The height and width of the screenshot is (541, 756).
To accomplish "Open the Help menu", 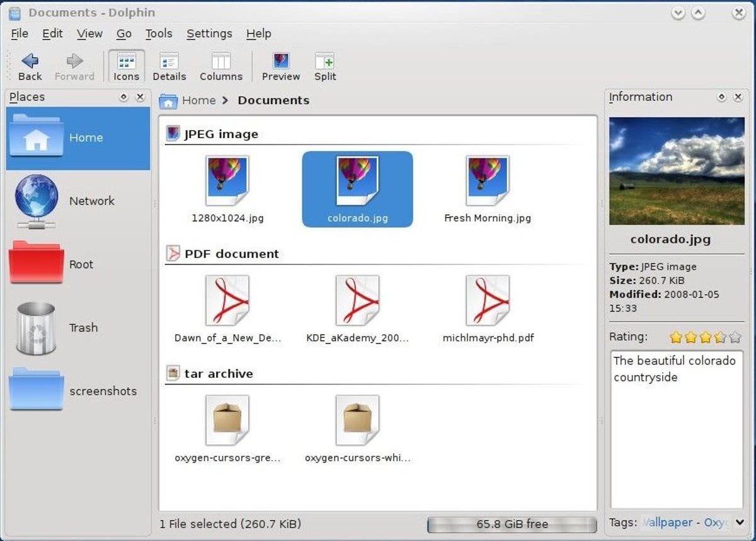I will (258, 33).
